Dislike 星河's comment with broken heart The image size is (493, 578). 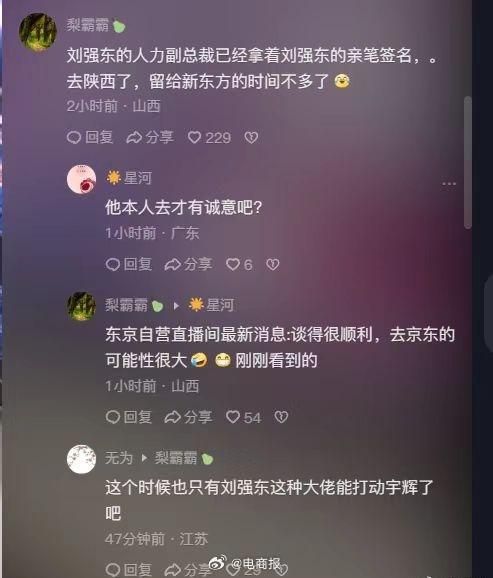click(x=272, y=264)
